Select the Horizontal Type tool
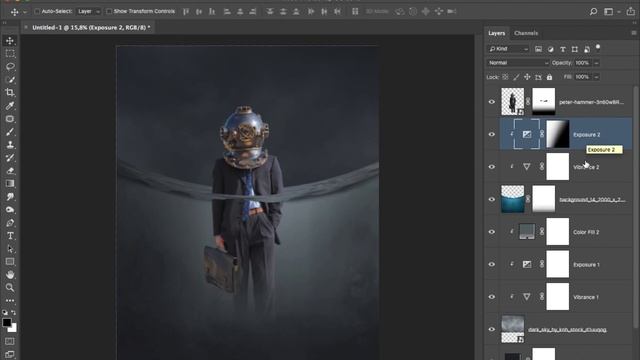 tap(10, 236)
